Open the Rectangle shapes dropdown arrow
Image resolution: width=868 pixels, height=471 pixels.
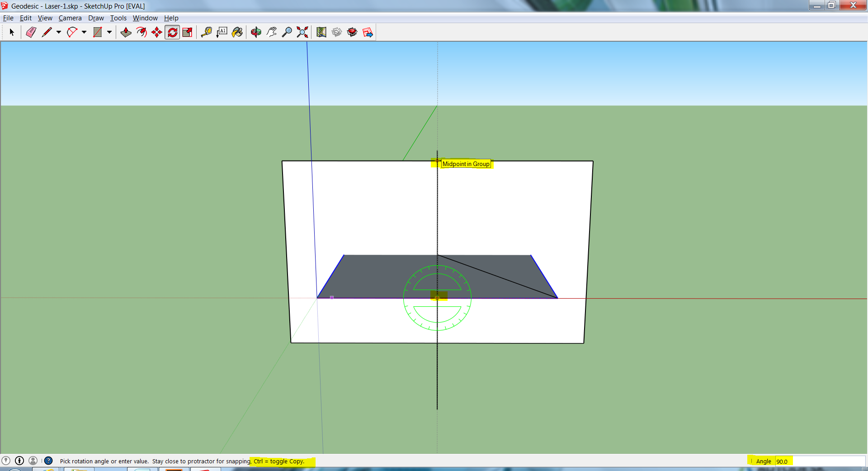point(109,32)
